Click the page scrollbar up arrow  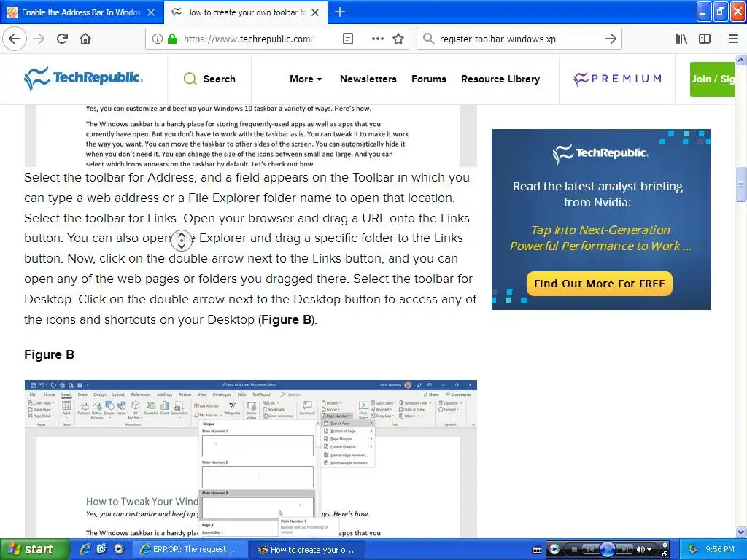[x=740, y=60]
